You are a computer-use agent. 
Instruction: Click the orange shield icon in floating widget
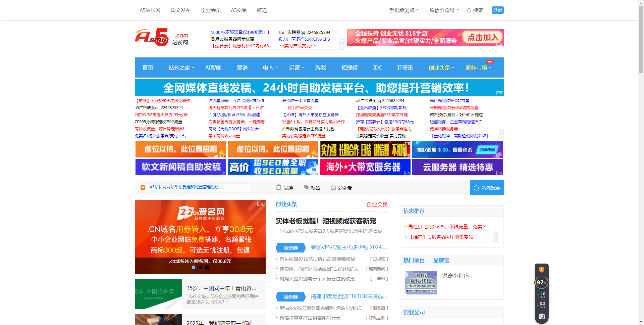tap(541, 269)
